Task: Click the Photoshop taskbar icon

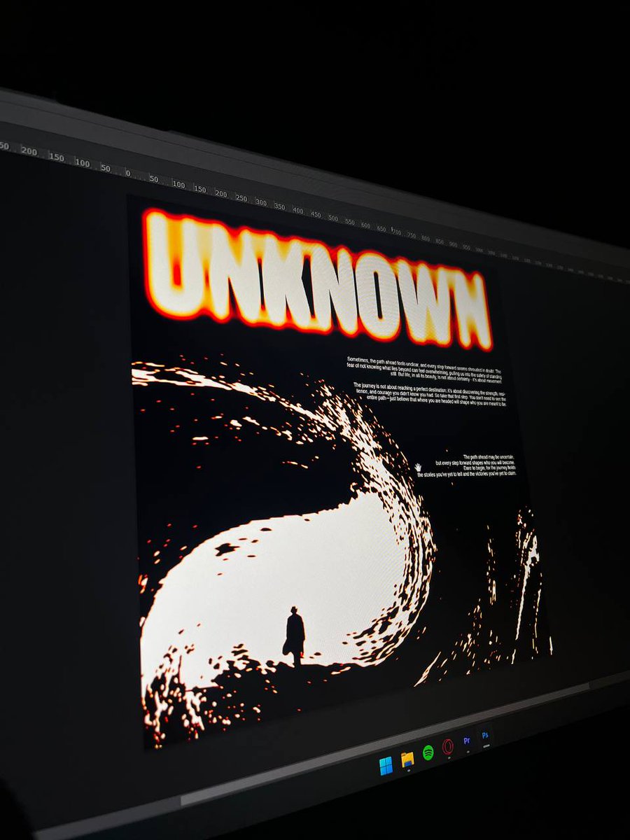Action: click(x=484, y=736)
